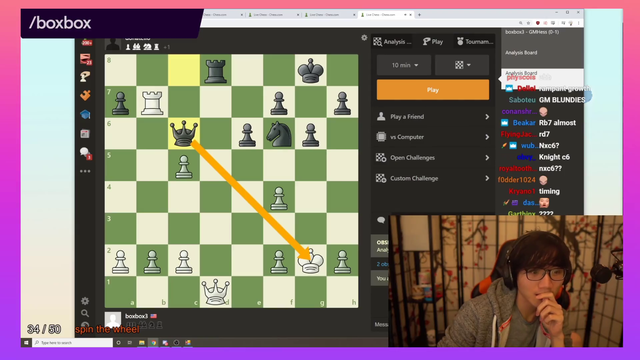Open the Lessons graduation cap icon in the sidebar
The image size is (640, 360).
coord(85,115)
